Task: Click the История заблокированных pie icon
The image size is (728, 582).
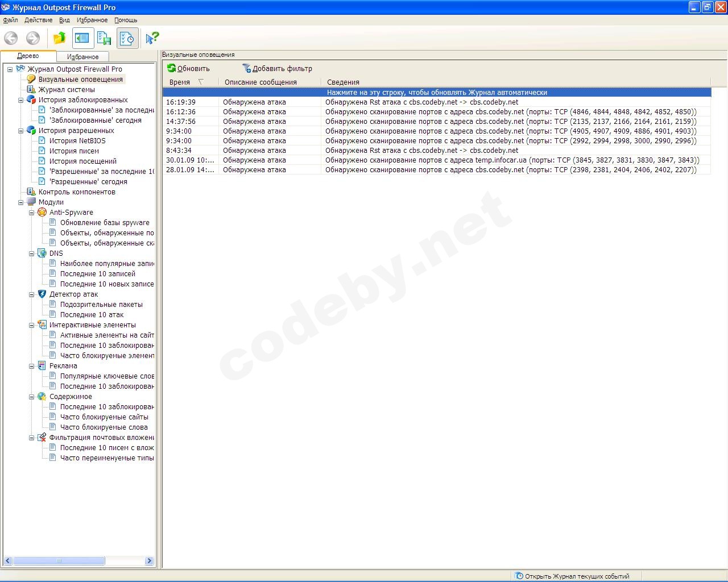Action: 31,99
